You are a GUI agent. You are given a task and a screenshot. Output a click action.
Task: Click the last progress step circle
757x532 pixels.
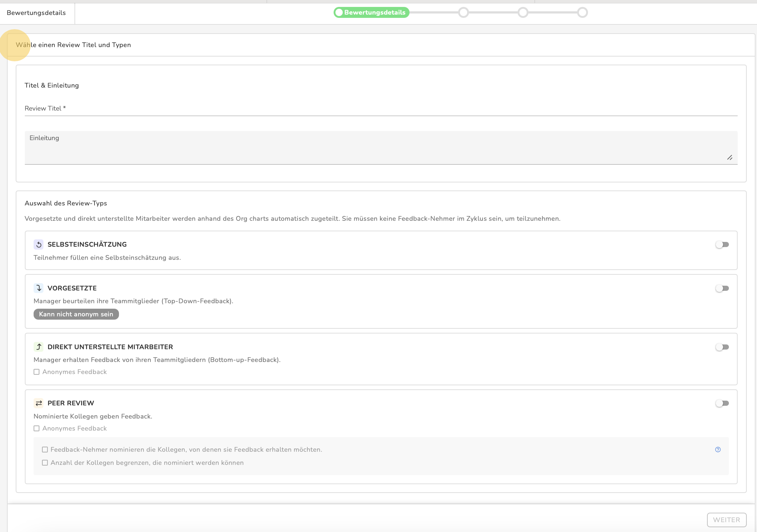click(x=582, y=12)
